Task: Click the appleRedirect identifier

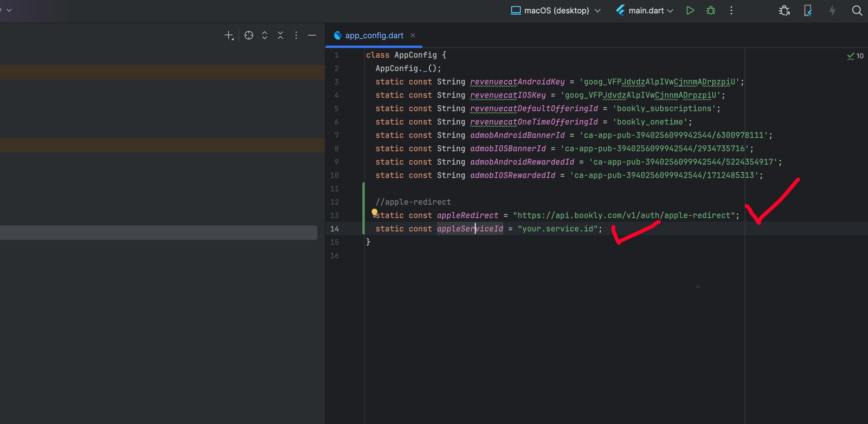Action: (x=467, y=215)
